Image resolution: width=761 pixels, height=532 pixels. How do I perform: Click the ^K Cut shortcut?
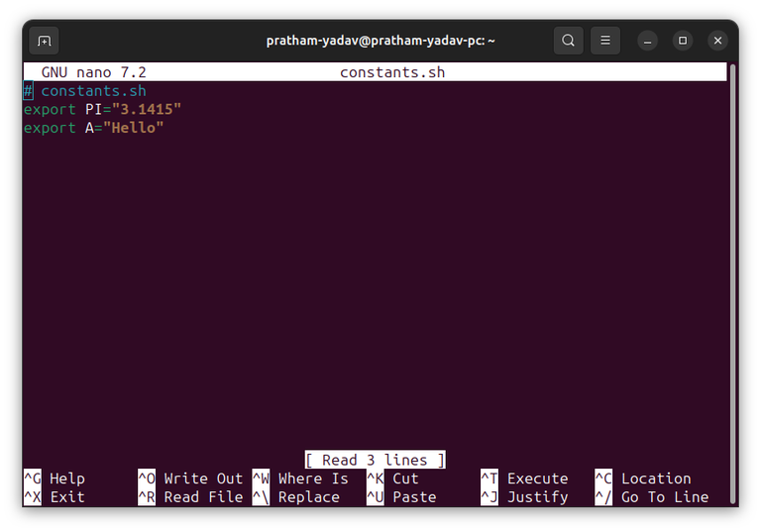coord(392,479)
